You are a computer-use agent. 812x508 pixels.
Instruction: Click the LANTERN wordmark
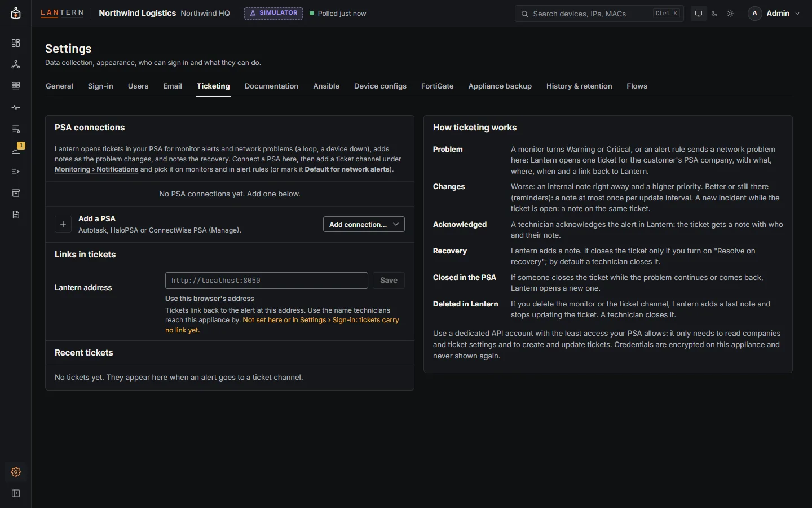click(62, 12)
